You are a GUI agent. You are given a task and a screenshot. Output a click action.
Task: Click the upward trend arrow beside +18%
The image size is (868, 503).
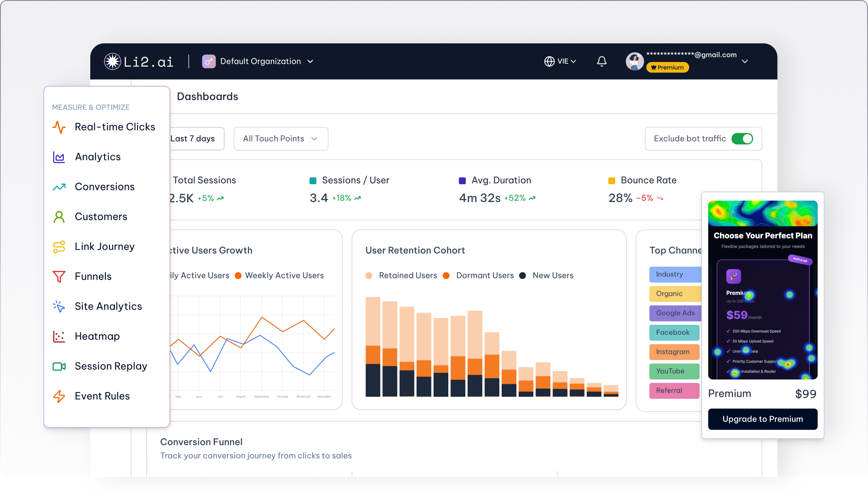coord(358,198)
